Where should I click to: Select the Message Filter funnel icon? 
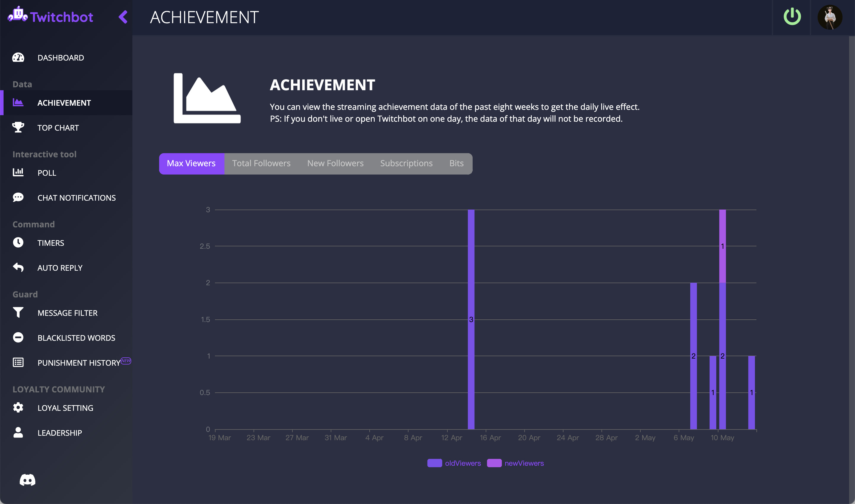coord(18,313)
